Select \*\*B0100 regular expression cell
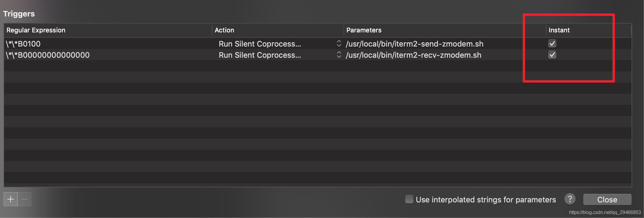This screenshot has height=218, width=644. (108, 44)
